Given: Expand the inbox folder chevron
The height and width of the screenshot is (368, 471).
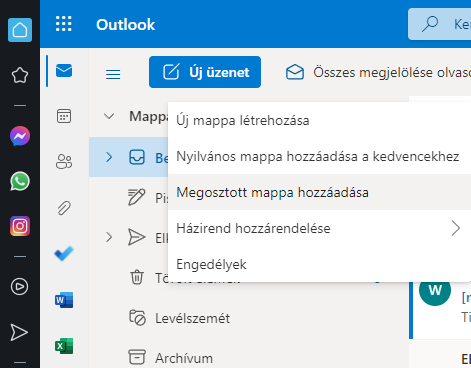Looking at the screenshot, I should (x=109, y=157).
